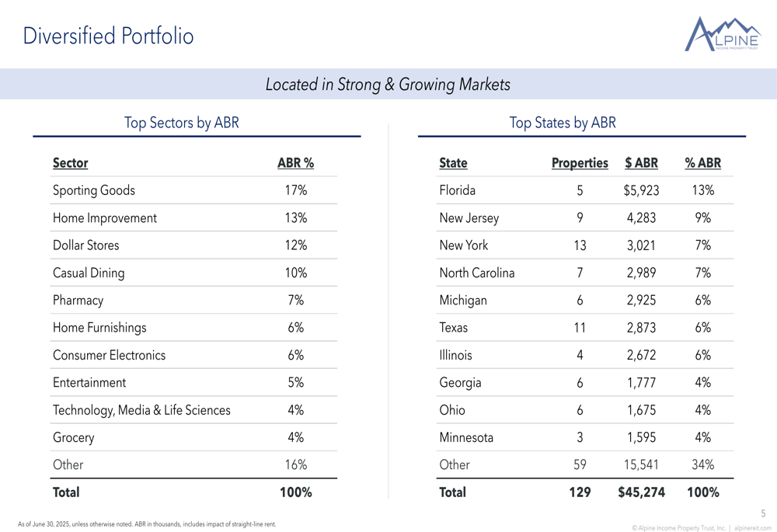Click the $45,274 total ABR value
Image resolution: width=777 pixels, height=532 pixels.
pos(641,492)
